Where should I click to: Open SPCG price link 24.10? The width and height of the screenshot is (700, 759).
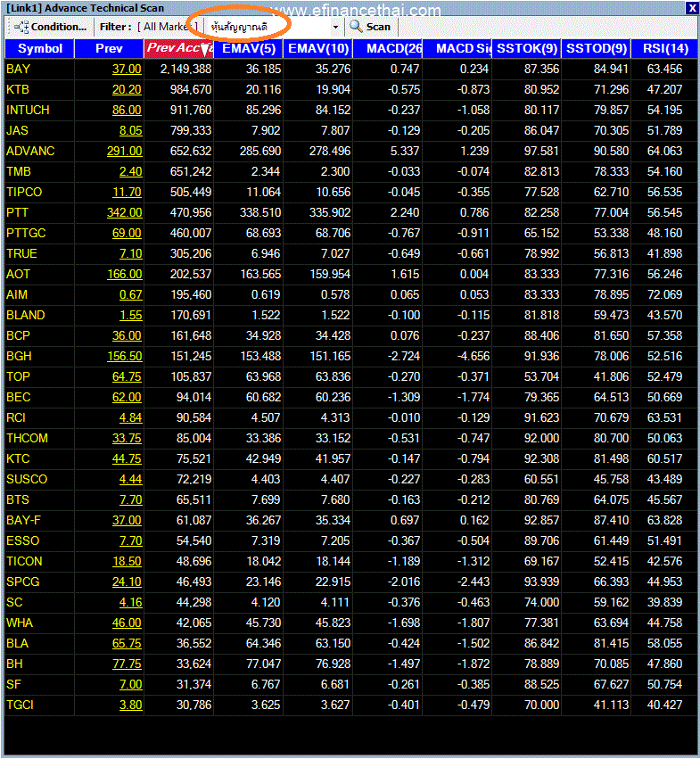click(x=127, y=582)
